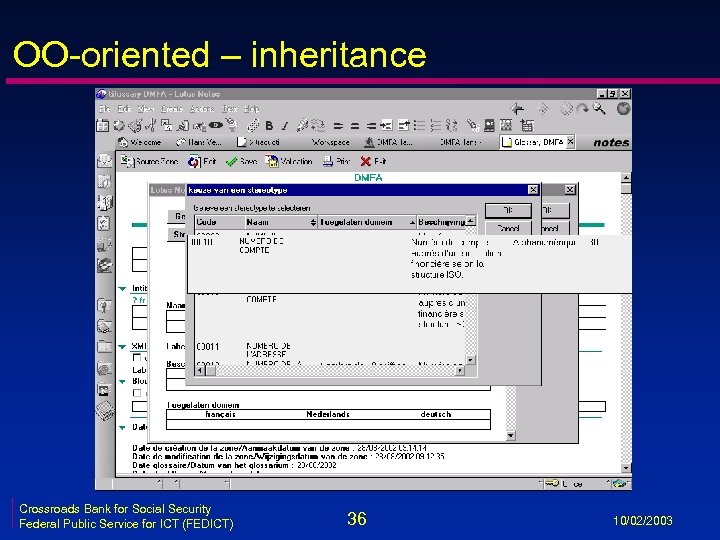Switch to the Welcome tab
This screenshot has height=540, width=720.
point(140,142)
